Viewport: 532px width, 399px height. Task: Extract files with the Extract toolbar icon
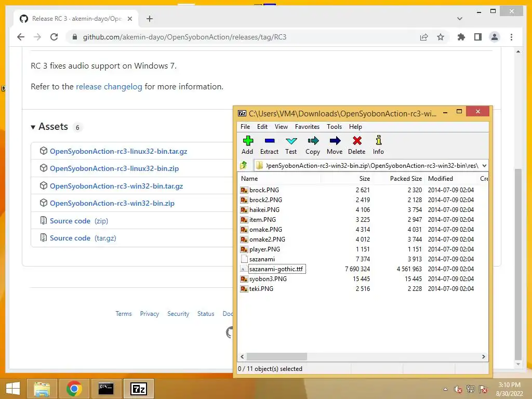[x=270, y=145]
